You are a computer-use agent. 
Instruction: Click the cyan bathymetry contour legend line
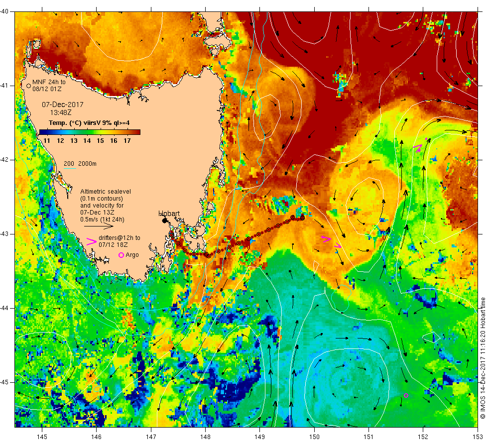click(70, 169)
